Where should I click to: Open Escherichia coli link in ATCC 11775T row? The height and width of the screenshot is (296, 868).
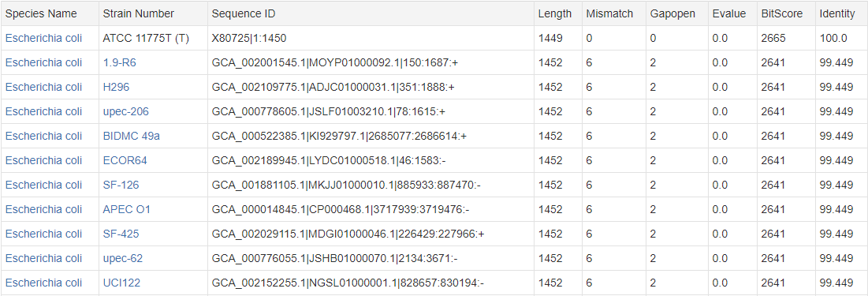(43, 38)
